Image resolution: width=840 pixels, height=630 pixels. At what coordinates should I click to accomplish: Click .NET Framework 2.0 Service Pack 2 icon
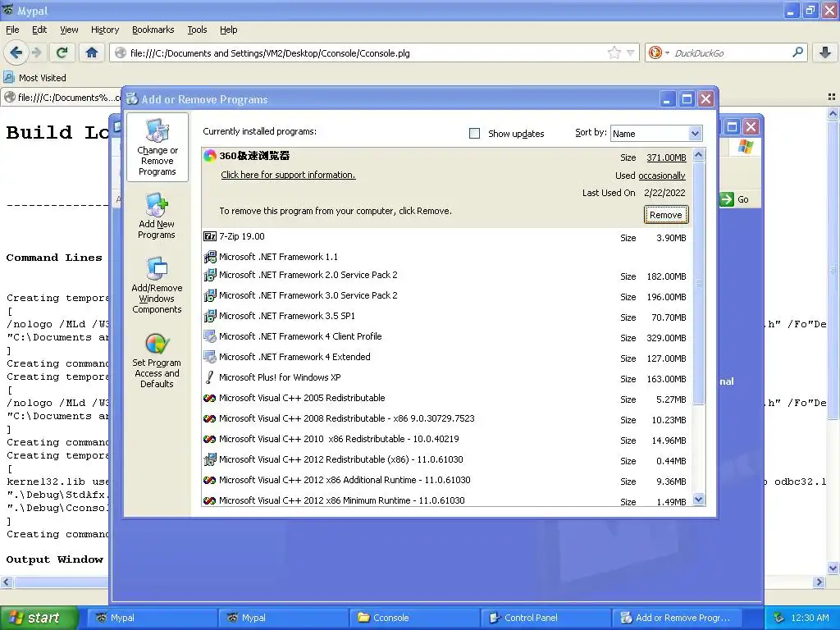click(x=210, y=276)
